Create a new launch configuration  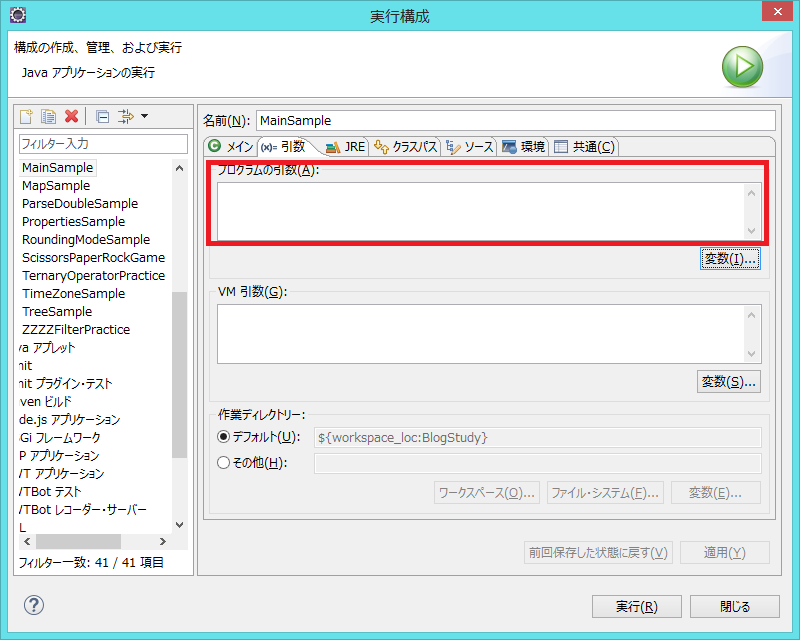(24, 116)
